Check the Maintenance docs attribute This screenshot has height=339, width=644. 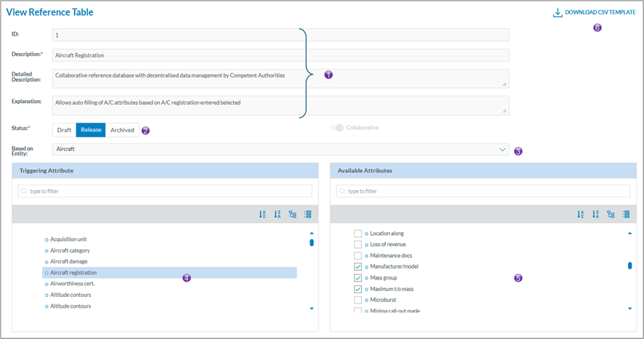tap(358, 256)
